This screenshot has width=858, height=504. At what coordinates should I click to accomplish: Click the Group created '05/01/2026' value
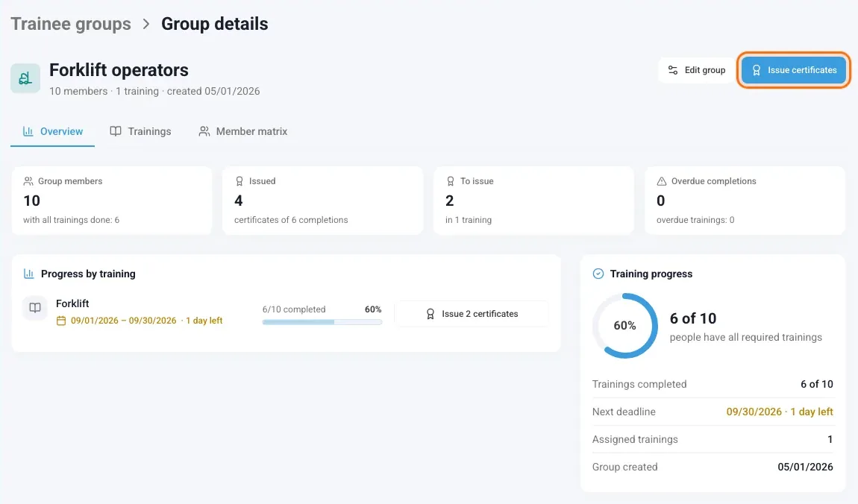tap(805, 467)
